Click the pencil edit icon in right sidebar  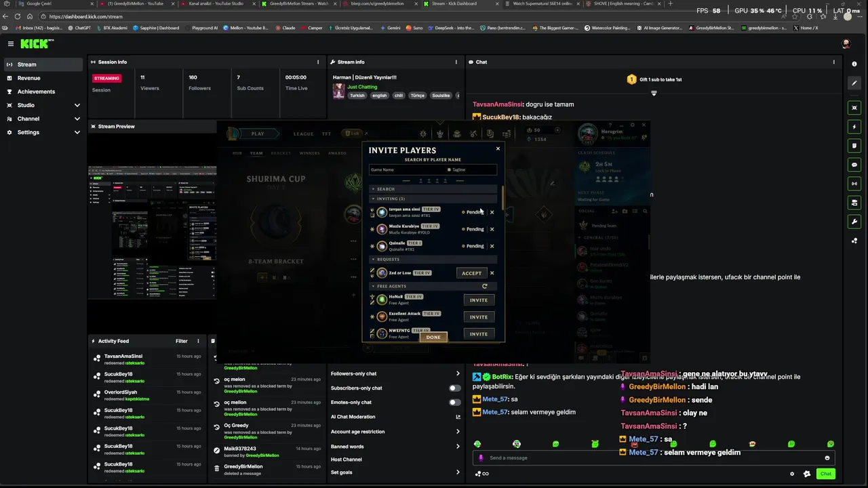[854, 83]
